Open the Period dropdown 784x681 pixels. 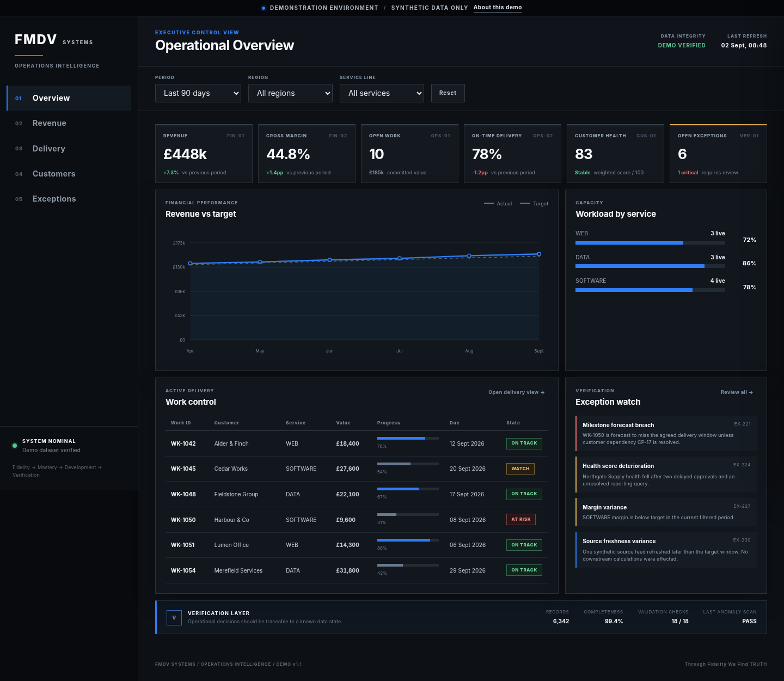[x=198, y=93]
